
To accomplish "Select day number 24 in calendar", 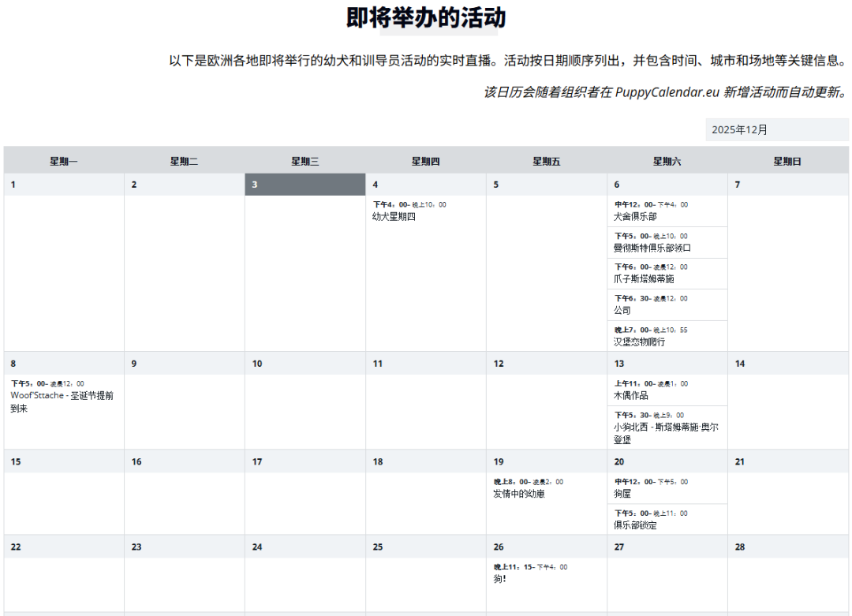I will coord(257,547).
